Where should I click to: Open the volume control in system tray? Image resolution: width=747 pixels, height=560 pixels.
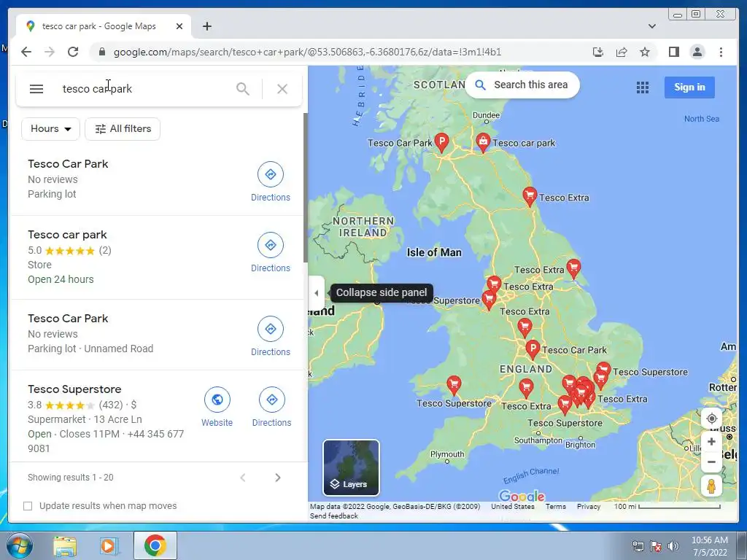coord(673,546)
